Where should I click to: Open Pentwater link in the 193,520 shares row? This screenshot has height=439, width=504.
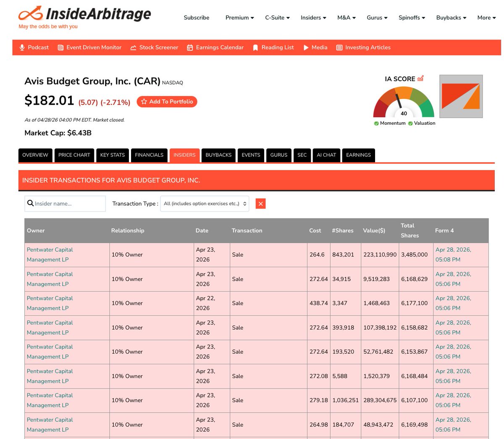pyautogui.click(x=50, y=352)
